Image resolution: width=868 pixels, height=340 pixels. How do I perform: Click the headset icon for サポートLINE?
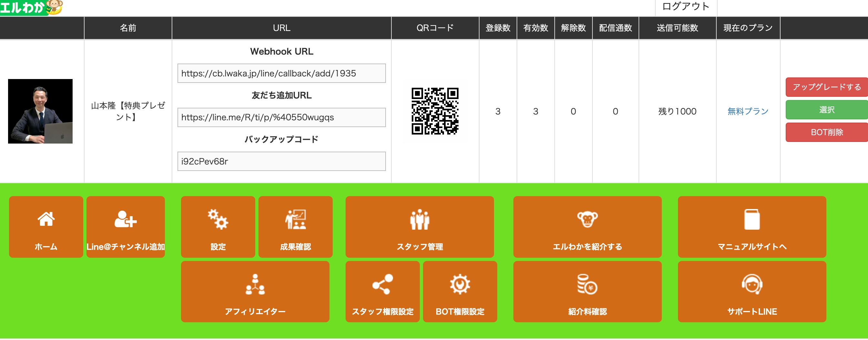point(752,285)
